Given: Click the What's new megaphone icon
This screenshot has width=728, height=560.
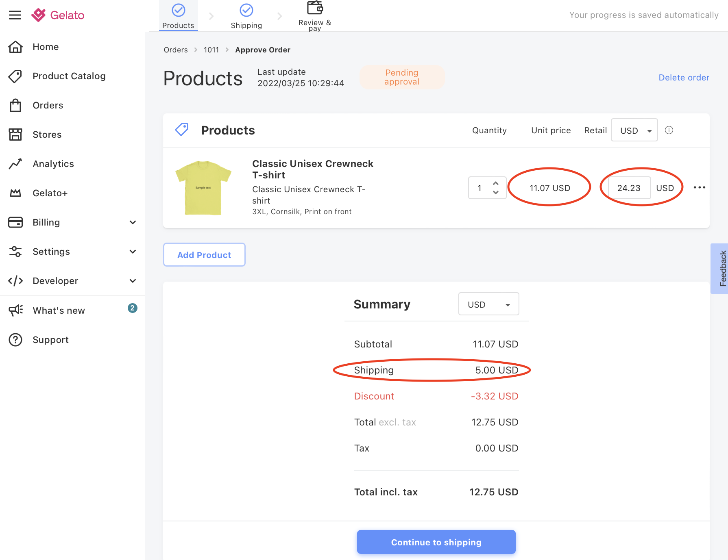Looking at the screenshot, I should tap(15, 310).
